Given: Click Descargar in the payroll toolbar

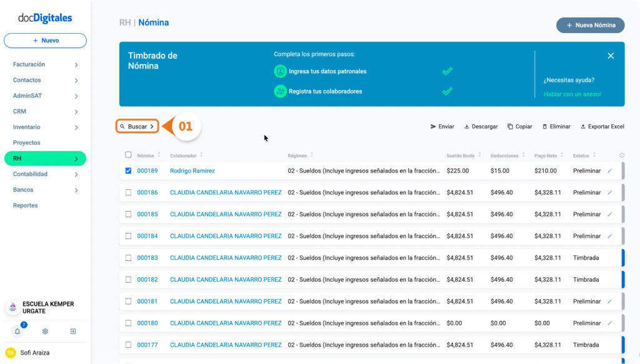Looking at the screenshot, I should 481,127.
